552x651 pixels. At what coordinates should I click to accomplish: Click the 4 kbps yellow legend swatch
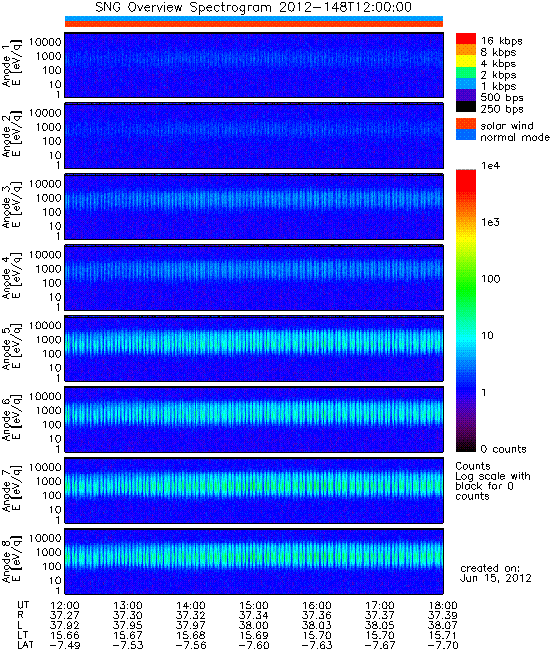click(x=466, y=61)
